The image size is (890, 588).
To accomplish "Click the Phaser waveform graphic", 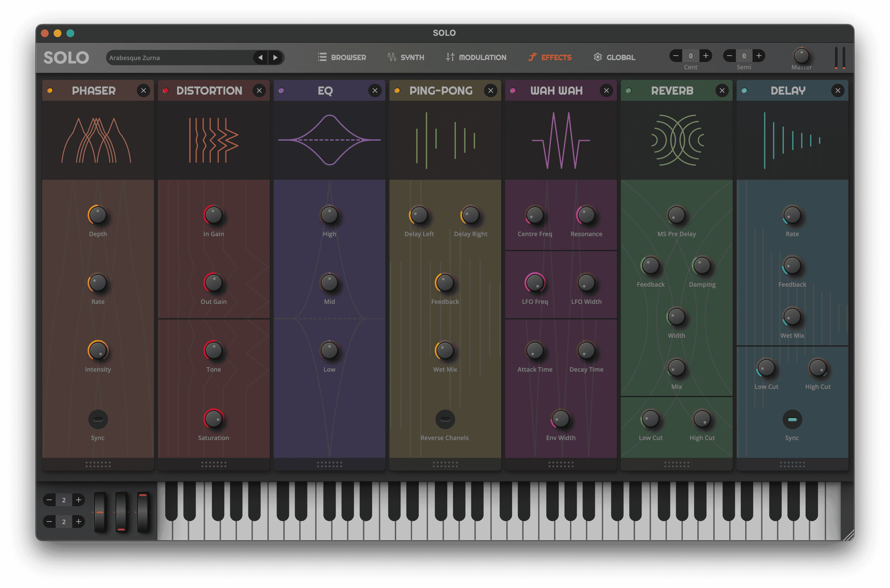I will pos(97,140).
